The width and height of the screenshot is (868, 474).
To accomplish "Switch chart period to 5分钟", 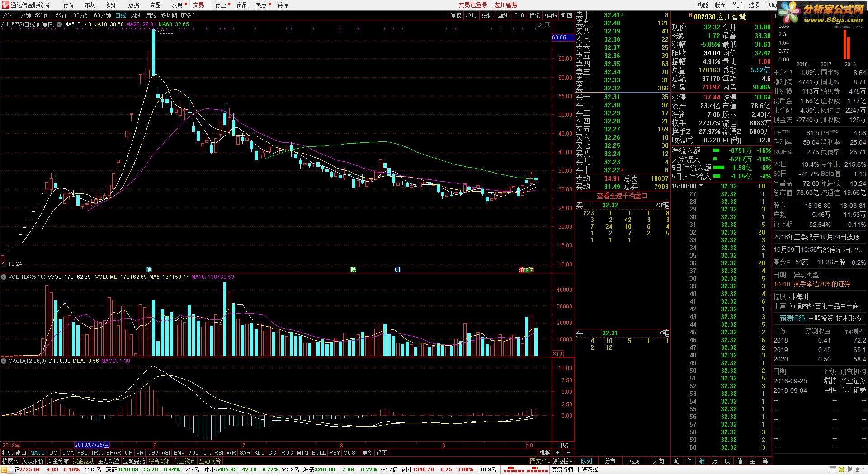I will click(42, 15).
